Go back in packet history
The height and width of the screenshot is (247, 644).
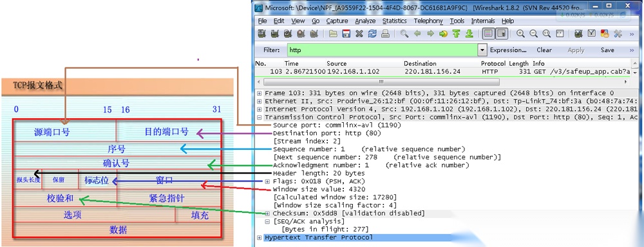[x=417, y=33]
